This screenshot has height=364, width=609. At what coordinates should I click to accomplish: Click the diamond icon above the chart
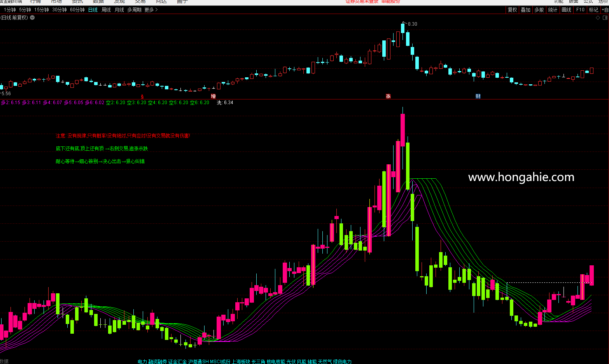pos(598,17)
